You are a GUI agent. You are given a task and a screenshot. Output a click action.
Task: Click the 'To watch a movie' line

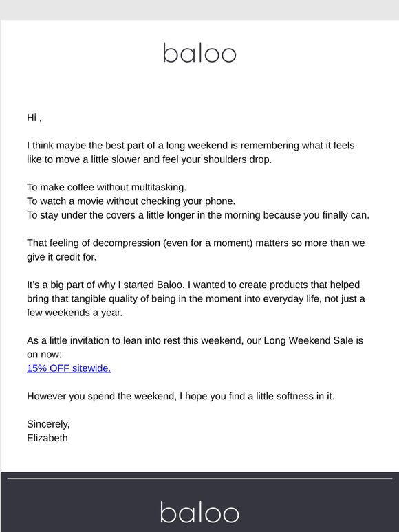(131, 201)
